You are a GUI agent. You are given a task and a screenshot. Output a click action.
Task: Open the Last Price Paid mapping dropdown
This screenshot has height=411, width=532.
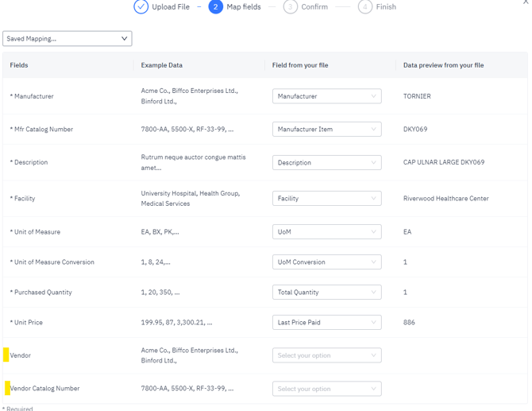[326, 323]
